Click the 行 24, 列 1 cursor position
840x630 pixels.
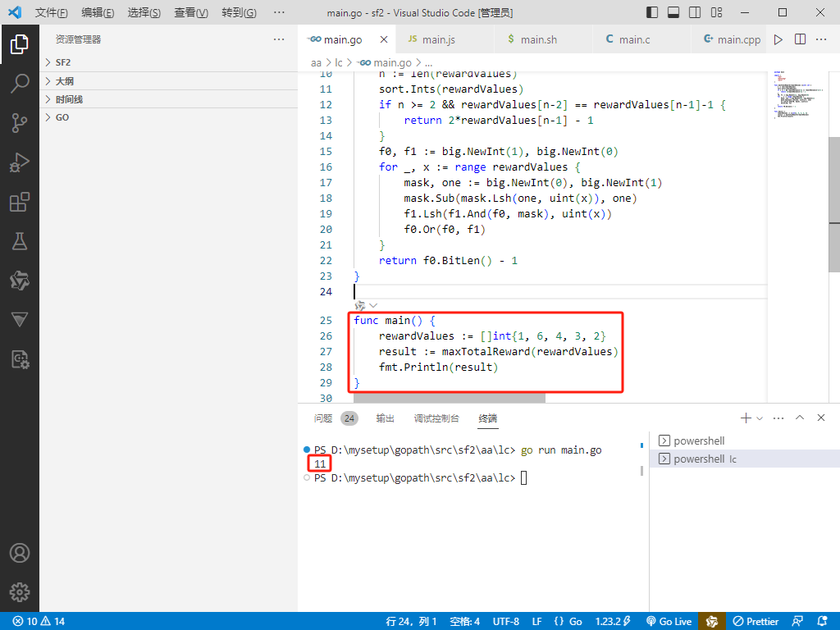click(x=412, y=622)
